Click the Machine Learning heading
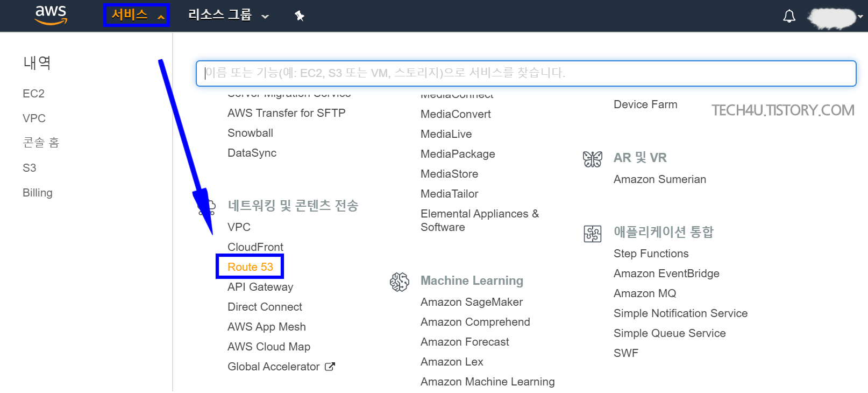The image size is (868, 393). [x=472, y=280]
